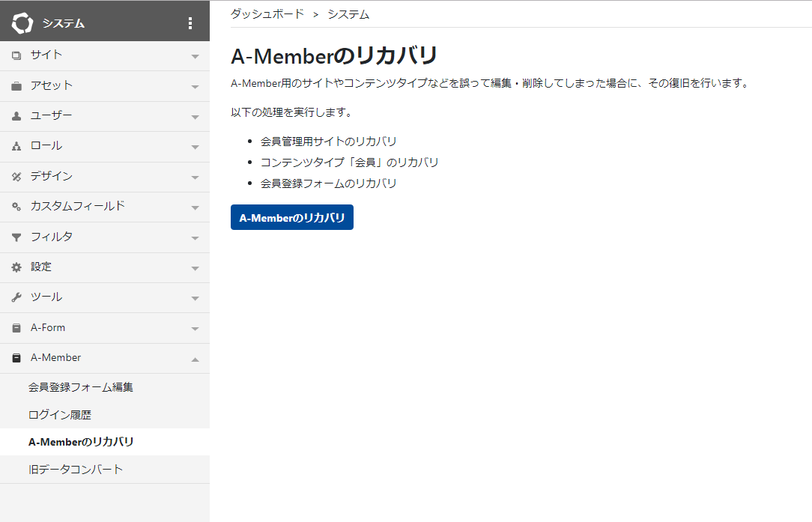
Task: Expand the カスタムフィールド menu arrow
Action: (x=195, y=207)
